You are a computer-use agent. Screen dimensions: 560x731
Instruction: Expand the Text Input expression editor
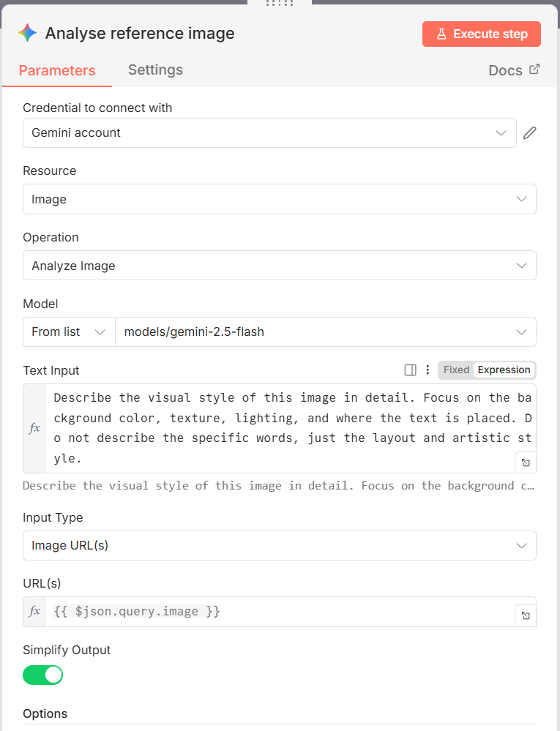click(x=526, y=462)
